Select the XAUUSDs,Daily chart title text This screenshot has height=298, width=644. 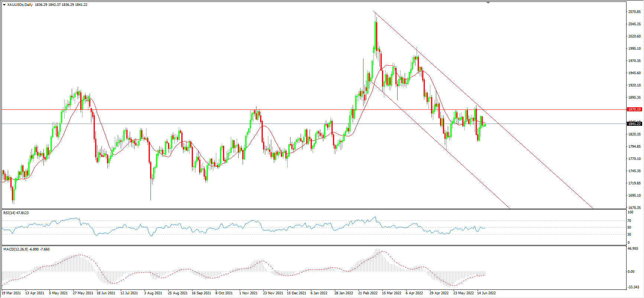[x=20, y=5]
